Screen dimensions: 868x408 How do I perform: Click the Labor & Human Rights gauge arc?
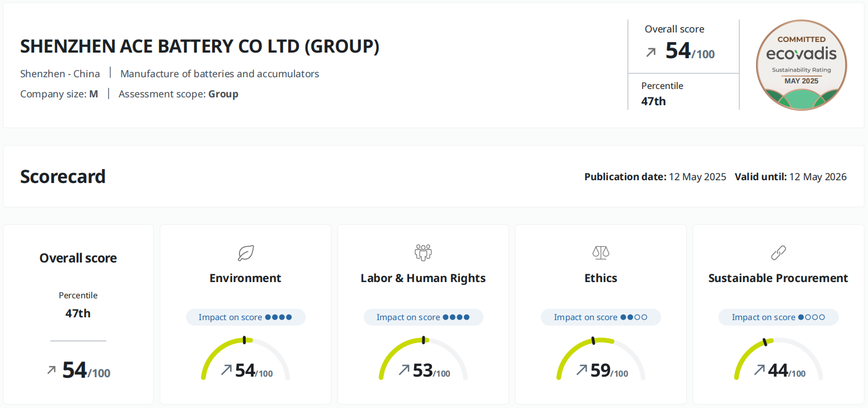point(423,358)
